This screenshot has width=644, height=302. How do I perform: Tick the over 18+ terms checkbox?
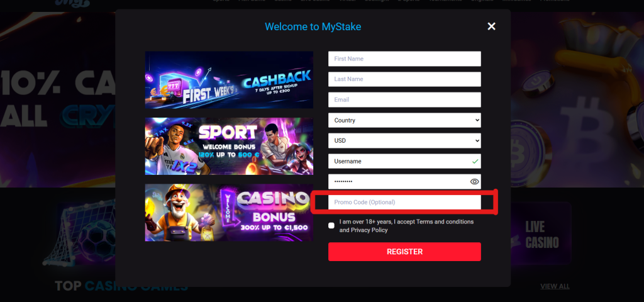(x=331, y=226)
